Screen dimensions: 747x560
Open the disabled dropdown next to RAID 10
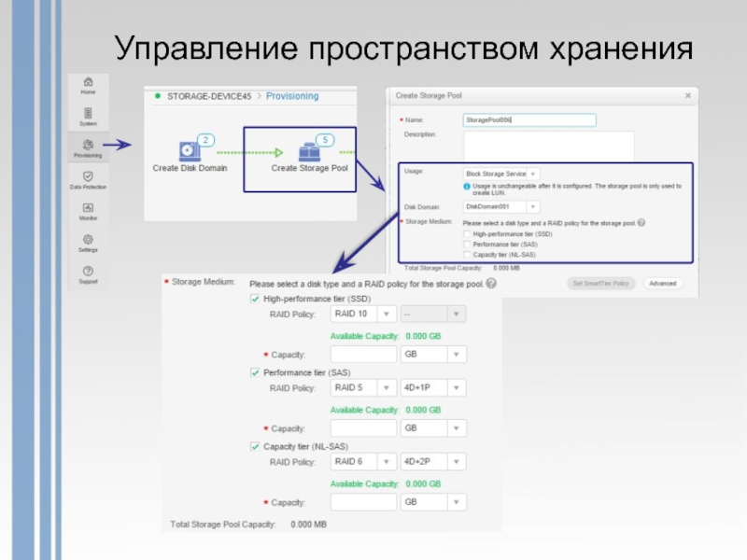point(433,314)
